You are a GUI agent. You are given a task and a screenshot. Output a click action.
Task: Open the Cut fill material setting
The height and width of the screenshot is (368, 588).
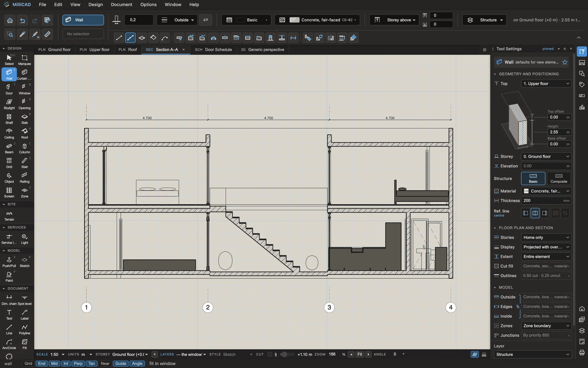click(x=546, y=266)
